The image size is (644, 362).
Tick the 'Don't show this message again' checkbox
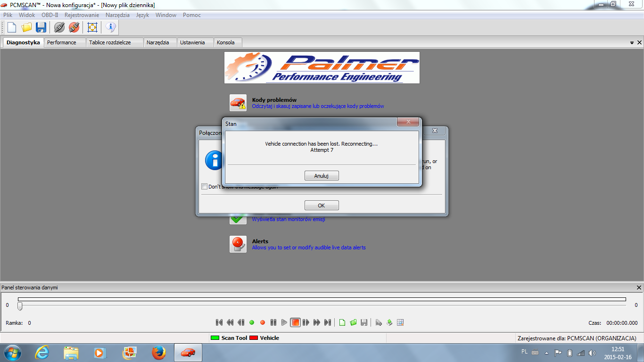[x=205, y=187]
